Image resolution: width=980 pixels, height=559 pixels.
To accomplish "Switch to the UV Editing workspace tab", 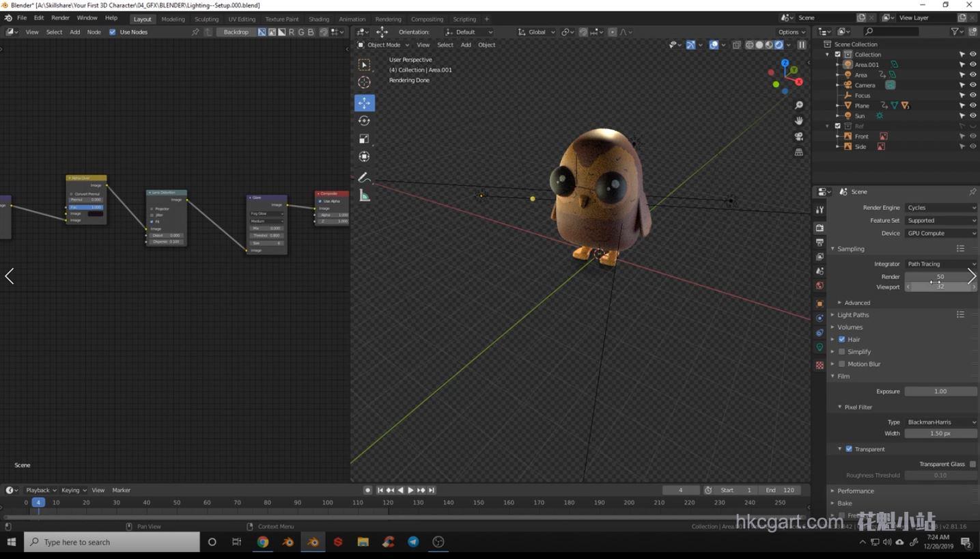I will coord(242,19).
